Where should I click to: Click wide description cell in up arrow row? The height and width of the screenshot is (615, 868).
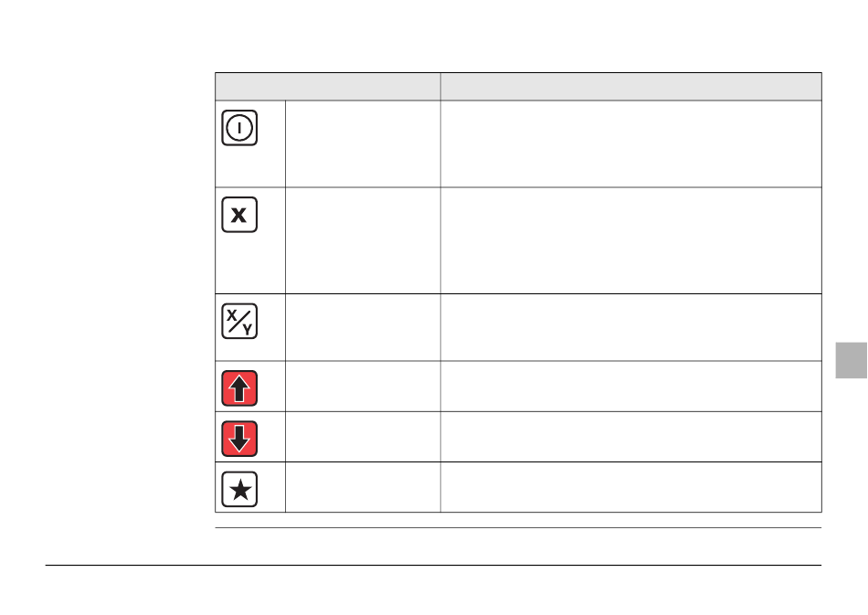point(631,387)
